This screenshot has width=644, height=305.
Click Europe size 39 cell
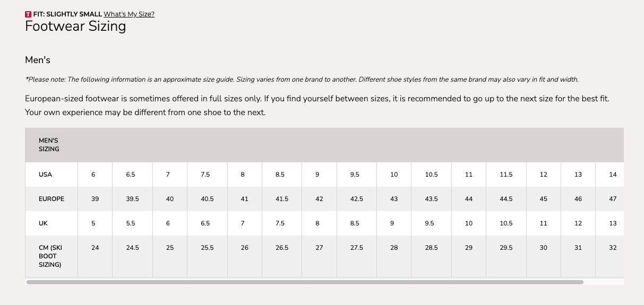[95, 199]
